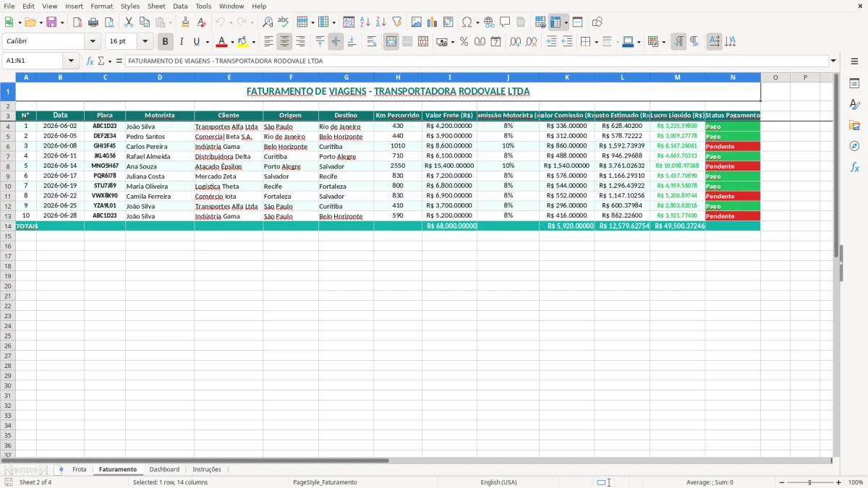Open the Format menu
The height and width of the screenshot is (488, 868).
click(x=101, y=6)
